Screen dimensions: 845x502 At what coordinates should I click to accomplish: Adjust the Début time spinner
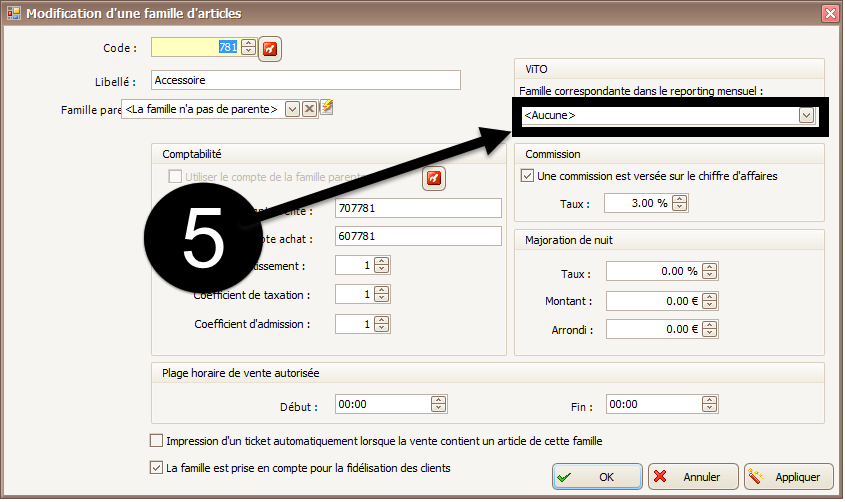point(439,404)
